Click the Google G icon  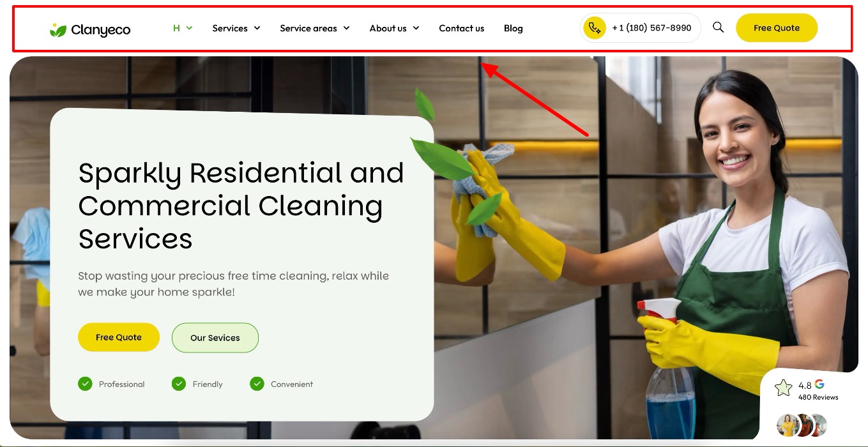[819, 384]
